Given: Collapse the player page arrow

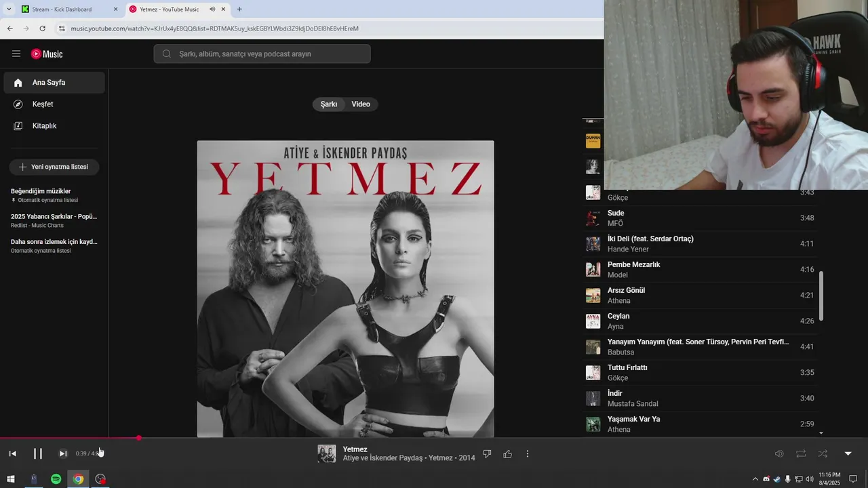Looking at the screenshot, I should pyautogui.click(x=848, y=453).
